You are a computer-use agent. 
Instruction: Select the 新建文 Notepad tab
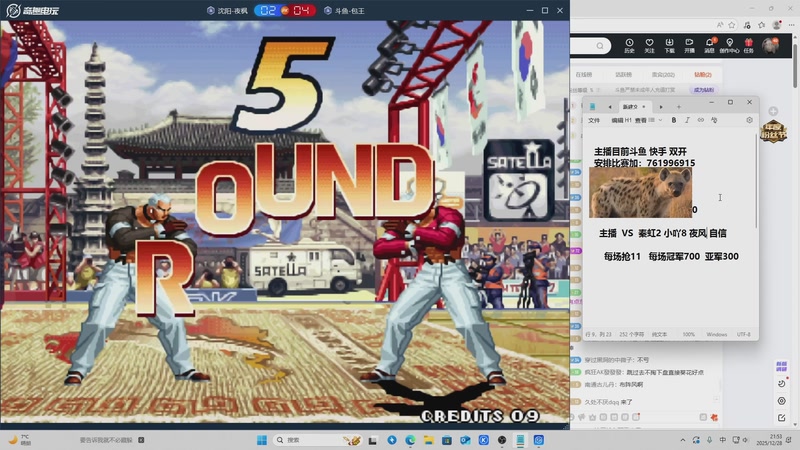[634, 107]
